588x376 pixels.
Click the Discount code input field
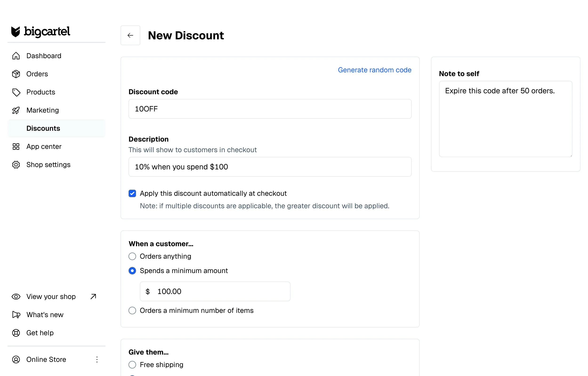pyautogui.click(x=270, y=109)
